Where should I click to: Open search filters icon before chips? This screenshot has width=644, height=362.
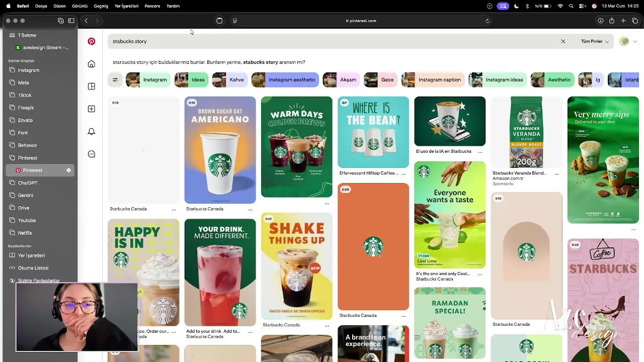tap(115, 80)
